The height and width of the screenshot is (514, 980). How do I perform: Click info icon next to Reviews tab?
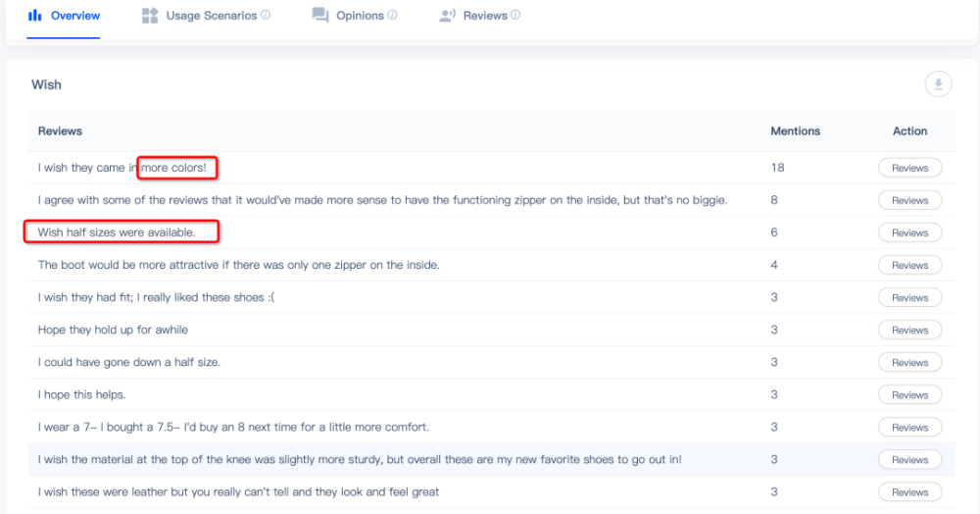pos(515,15)
